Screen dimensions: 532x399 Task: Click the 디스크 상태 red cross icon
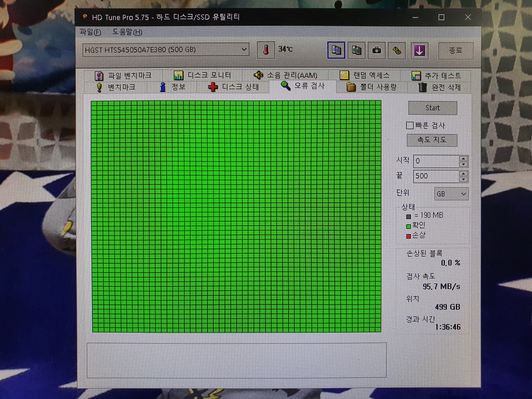point(213,87)
